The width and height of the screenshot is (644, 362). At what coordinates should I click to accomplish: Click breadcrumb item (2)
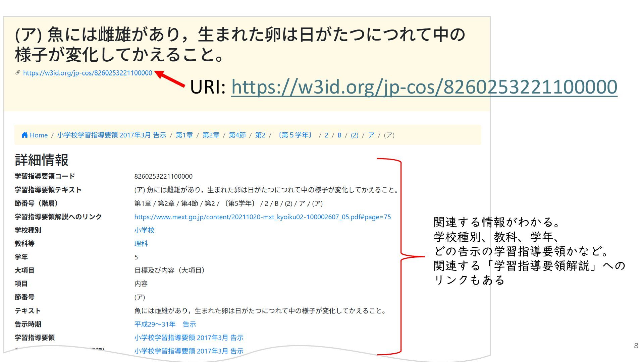(355, 135)
